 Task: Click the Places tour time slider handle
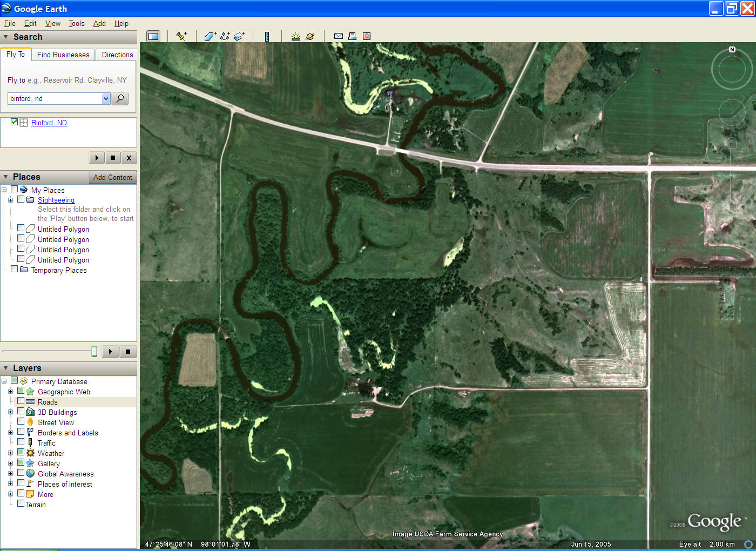click(94, 352)
